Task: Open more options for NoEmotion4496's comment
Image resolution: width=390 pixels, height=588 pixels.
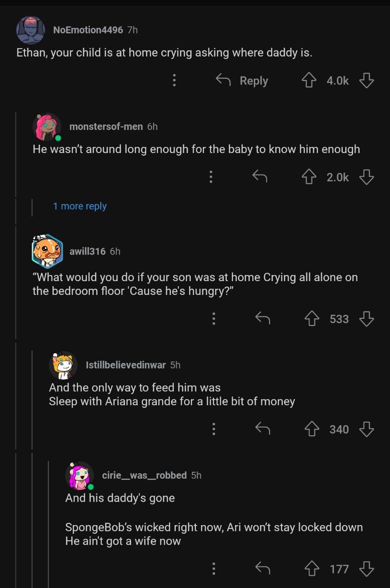Action: point(174,81)
